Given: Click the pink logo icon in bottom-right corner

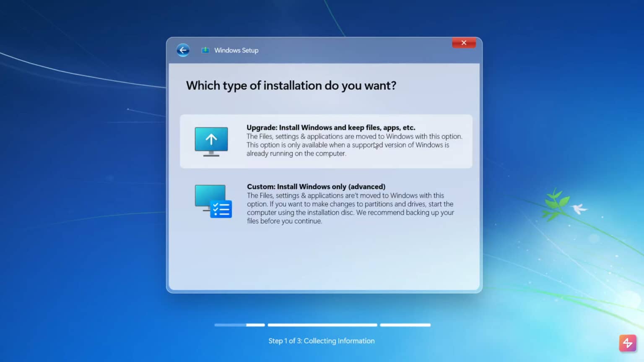Looking at the screenshot, I should click(628, 343).
